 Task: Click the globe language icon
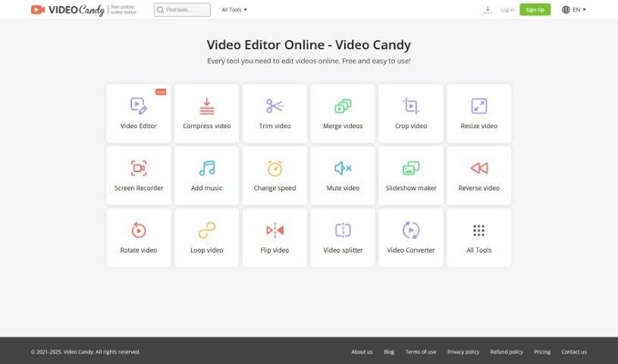click(566, 10)
